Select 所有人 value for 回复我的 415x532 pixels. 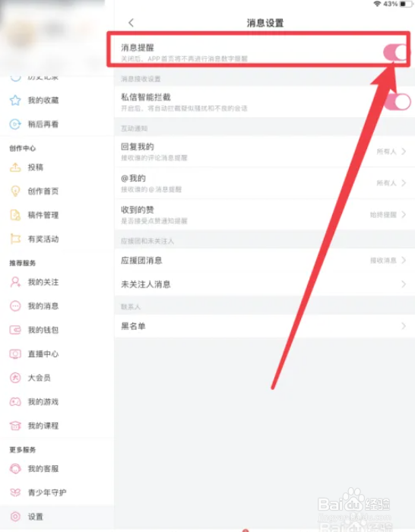tap(386, 151)
